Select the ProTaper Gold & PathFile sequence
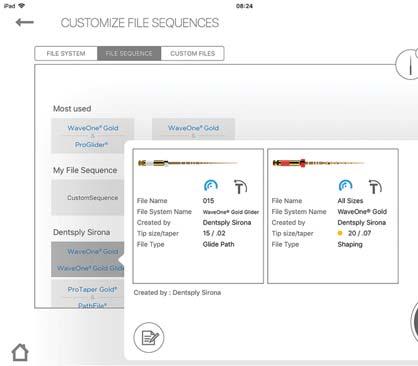This screenshot has width=418, height=366. [x=88, y=294]
